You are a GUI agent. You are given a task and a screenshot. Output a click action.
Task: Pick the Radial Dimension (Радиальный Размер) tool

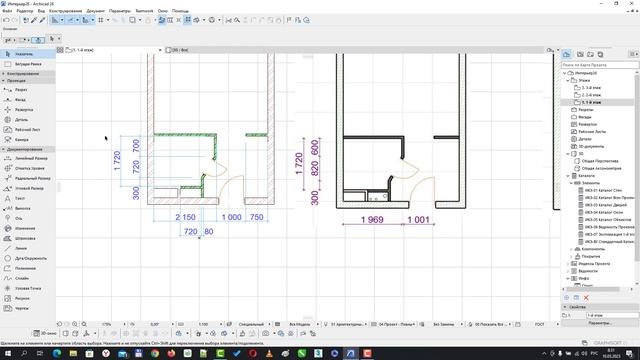point(28,178)
